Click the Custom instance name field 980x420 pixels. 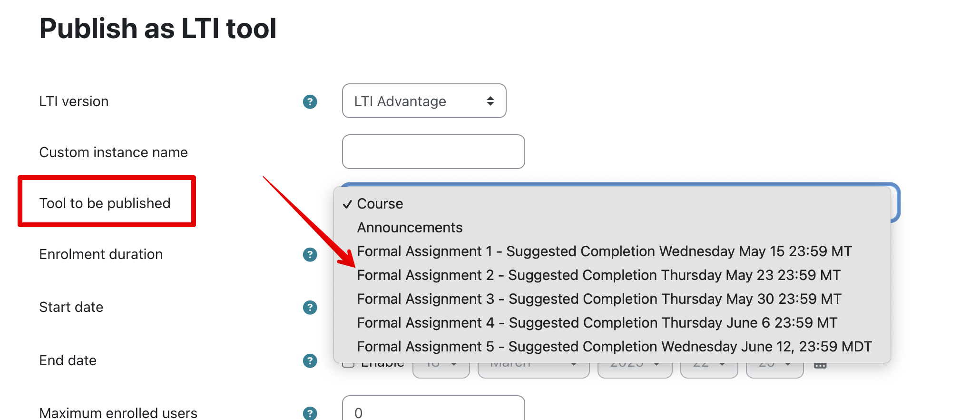[433, 152]
